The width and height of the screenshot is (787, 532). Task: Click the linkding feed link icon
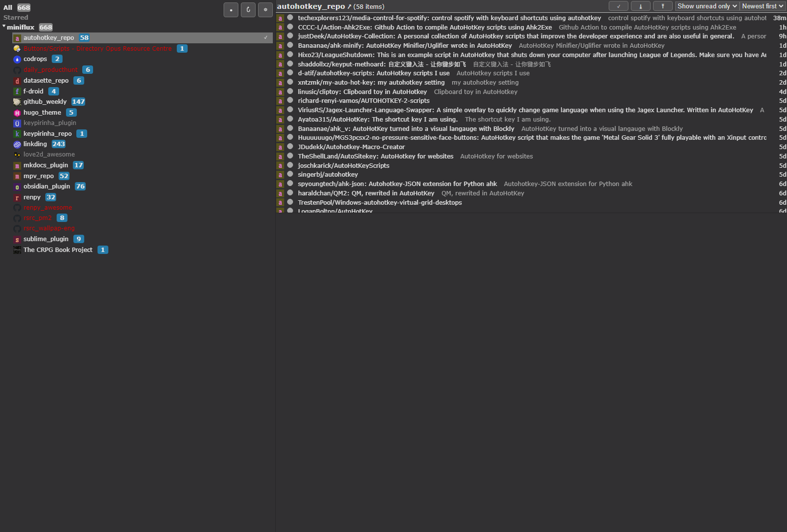coord(17,144)
